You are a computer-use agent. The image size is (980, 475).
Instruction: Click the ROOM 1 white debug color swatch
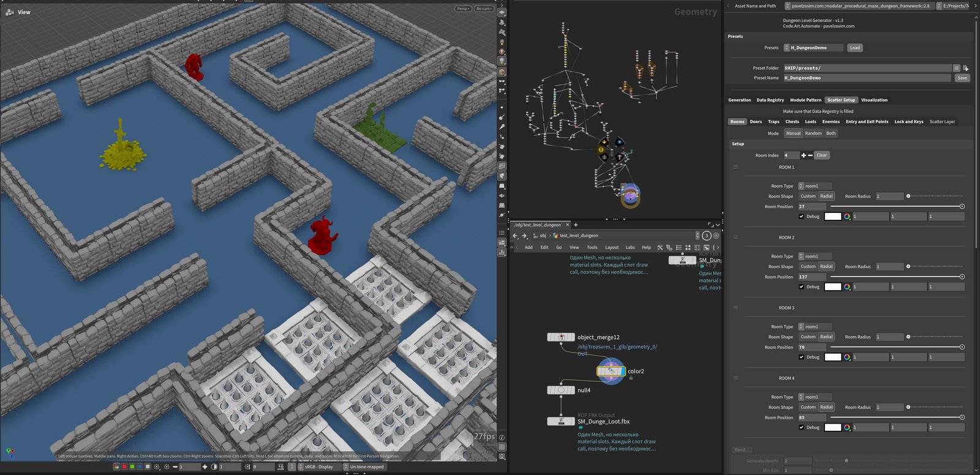[x=833, y=216]
